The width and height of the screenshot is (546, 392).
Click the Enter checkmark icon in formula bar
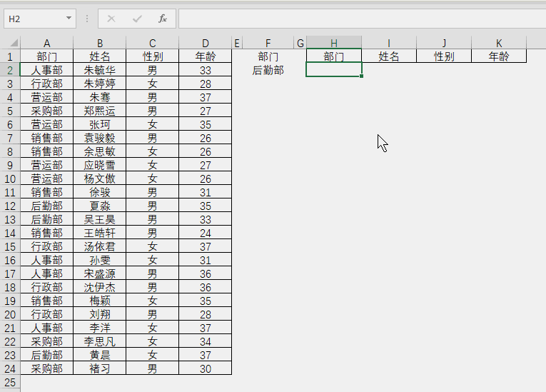click(x=137, y=18)
